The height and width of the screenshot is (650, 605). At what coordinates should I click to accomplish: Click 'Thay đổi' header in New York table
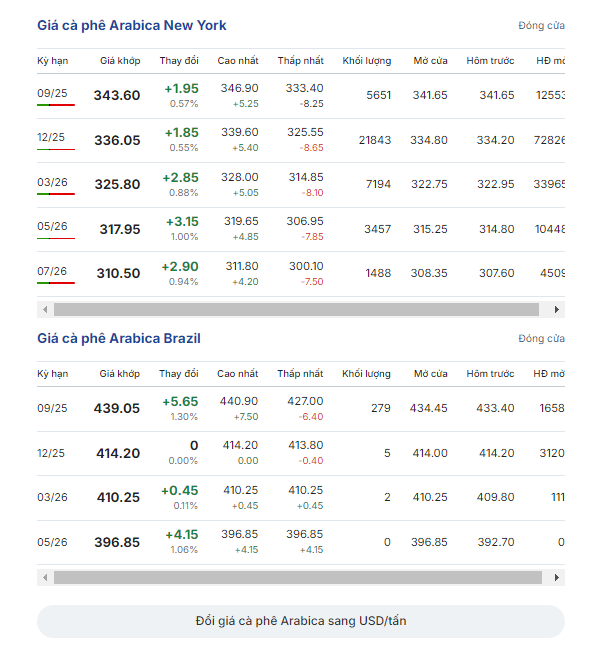coord(179,61)
